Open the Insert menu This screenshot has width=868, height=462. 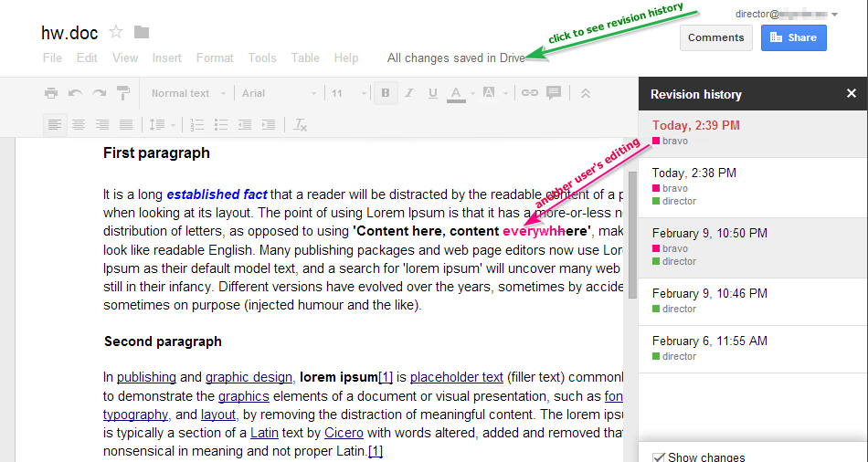tap(166, 58)
